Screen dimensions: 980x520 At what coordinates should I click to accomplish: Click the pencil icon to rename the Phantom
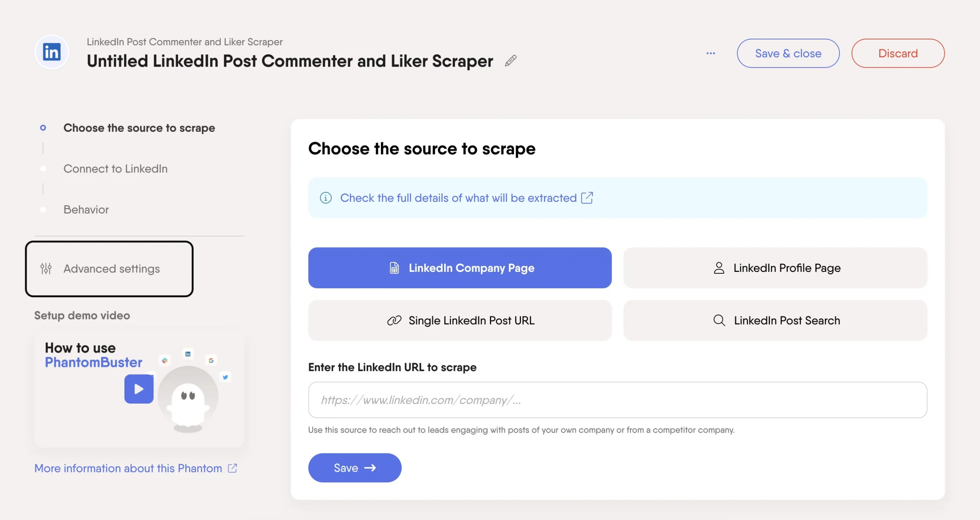pos(511,61)
